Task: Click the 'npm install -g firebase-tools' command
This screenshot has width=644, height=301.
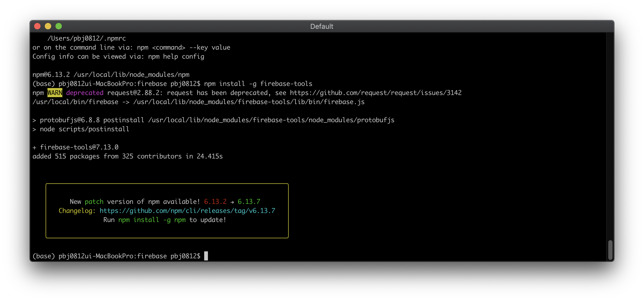Action: [x=258, y=84]
